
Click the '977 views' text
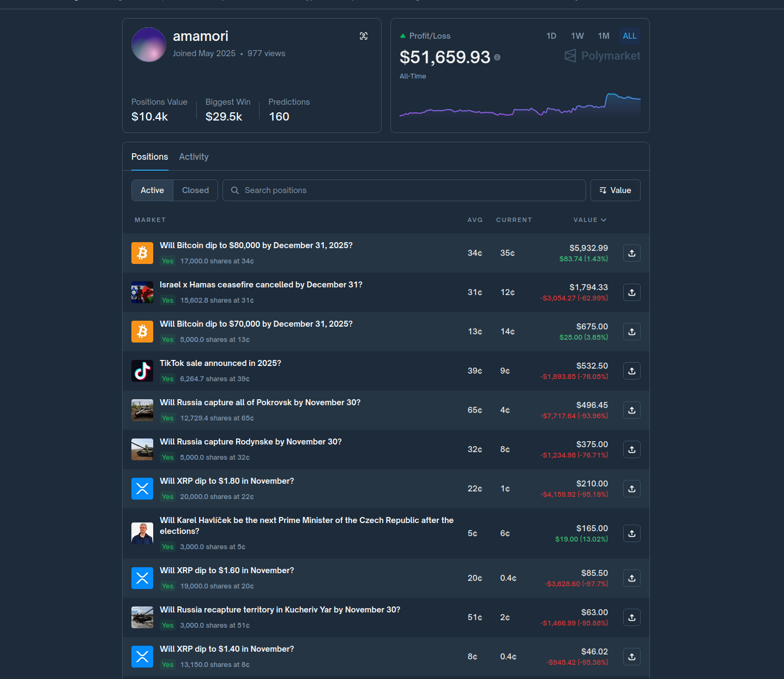pos(267,53)
